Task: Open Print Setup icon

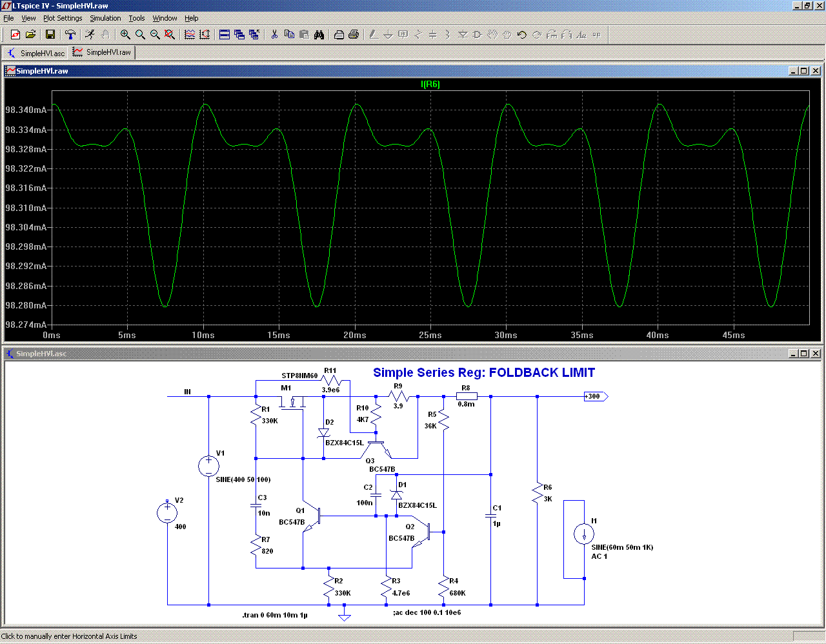Action: click(x=339, y=34)
